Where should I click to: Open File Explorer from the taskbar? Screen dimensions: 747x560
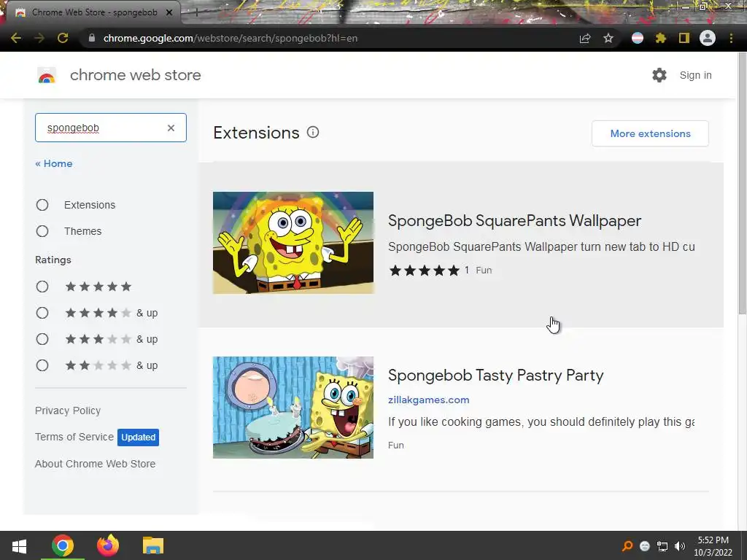153,545
